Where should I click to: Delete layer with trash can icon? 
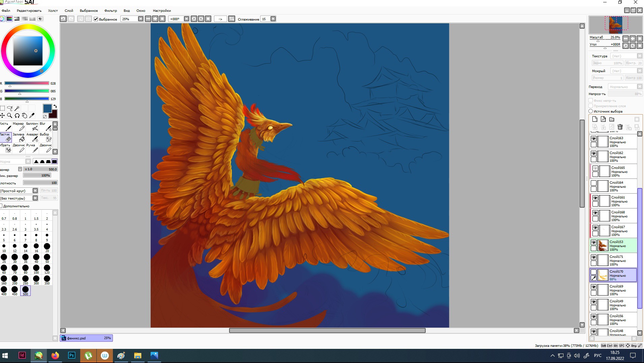620,127
